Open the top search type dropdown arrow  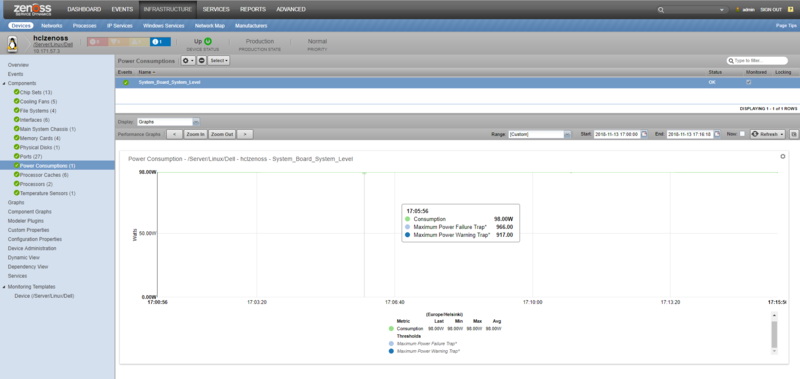(722, 10)
